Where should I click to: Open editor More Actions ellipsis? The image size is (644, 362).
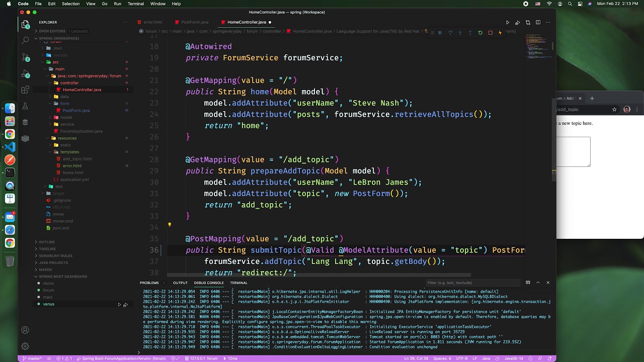pyautogui.click(x=548, y=22)
